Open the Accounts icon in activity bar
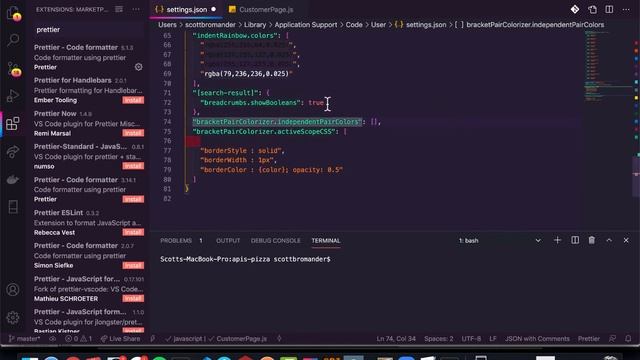 pyautogui.click(x=13, y=290)
